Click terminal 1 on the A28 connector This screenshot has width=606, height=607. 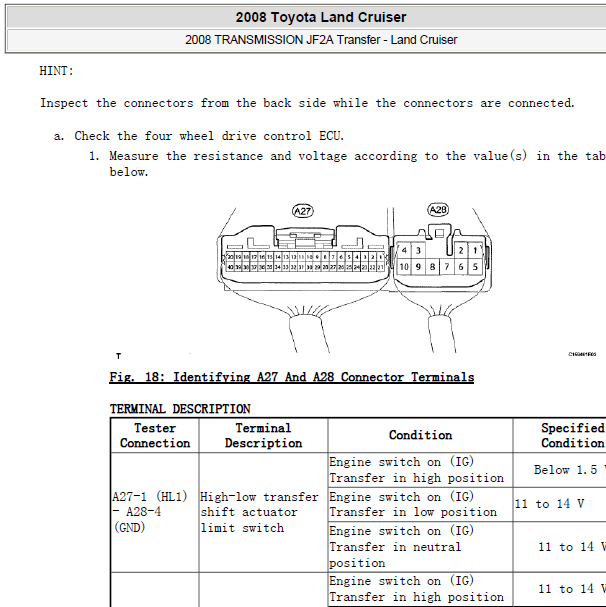coord(475,250)
